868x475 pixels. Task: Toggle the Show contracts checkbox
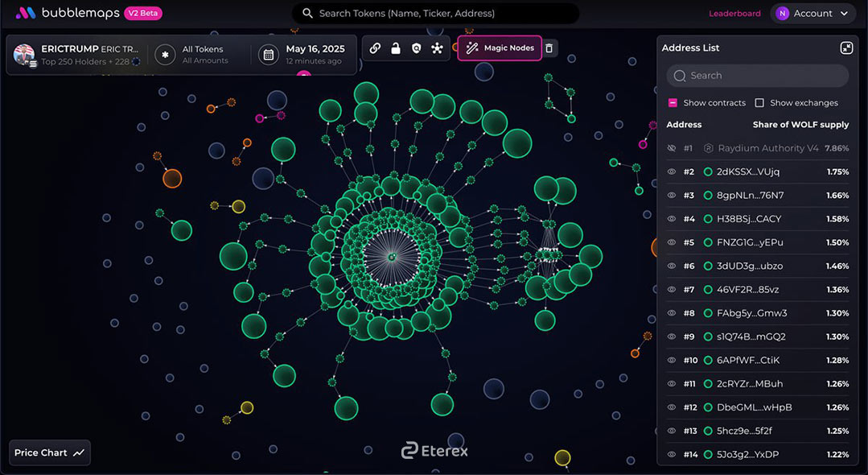[673, 102]
